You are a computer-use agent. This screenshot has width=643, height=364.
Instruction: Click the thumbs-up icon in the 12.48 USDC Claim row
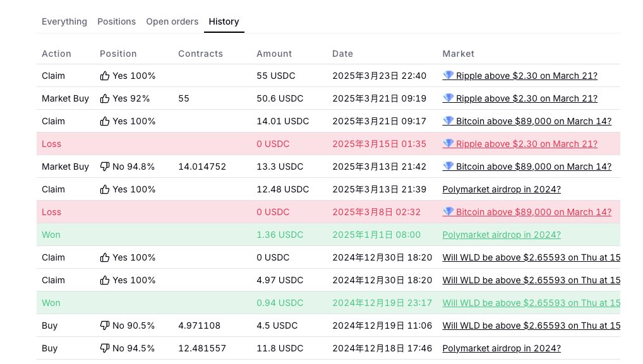tap(105, 189)
